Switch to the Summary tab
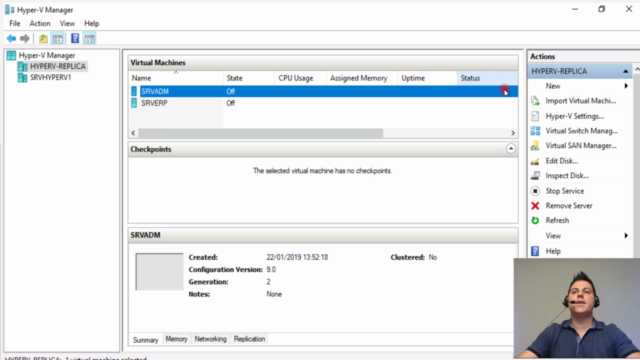 point(145,340)
